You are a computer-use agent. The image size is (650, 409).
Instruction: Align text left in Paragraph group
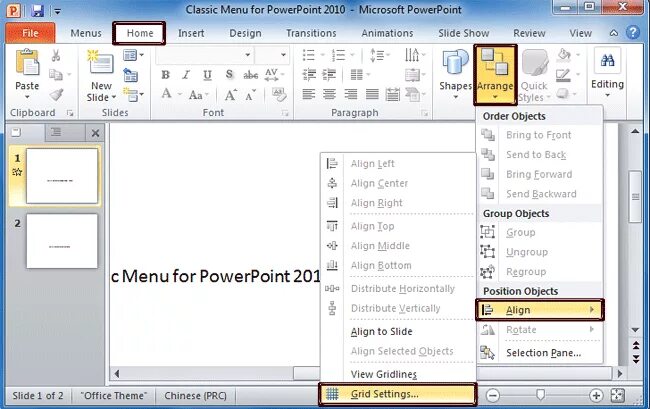click(309, 95)
